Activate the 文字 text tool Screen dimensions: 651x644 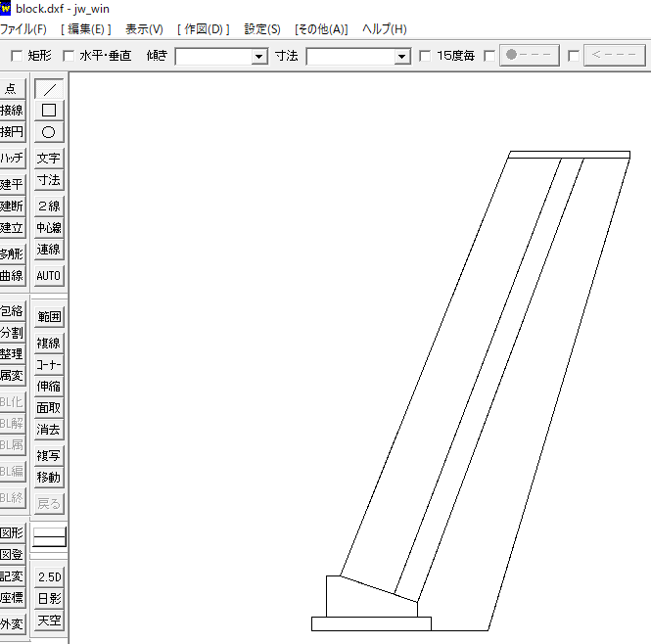[x=48, y=159]
